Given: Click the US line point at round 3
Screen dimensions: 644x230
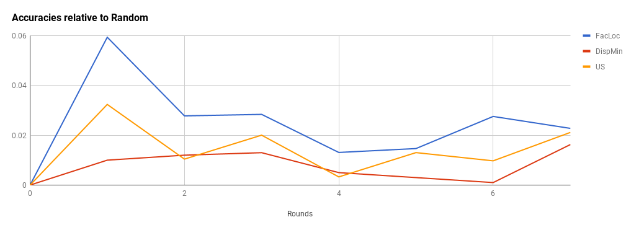Looking at the screenshot, I should point(262,135).
